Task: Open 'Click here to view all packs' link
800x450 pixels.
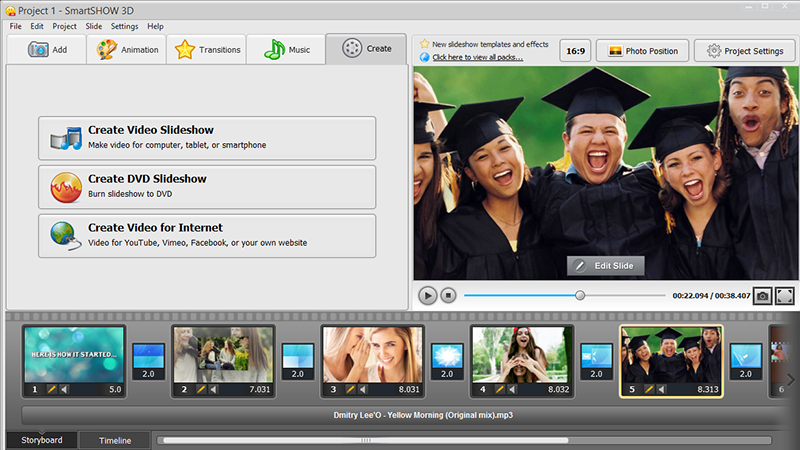Action: (x=478, y=57)
